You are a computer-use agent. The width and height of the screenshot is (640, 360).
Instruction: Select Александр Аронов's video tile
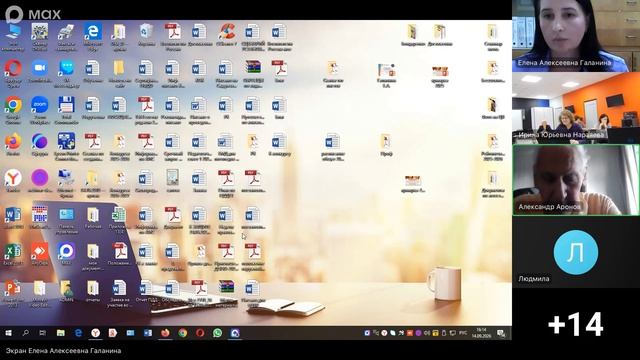pos(576,180)
